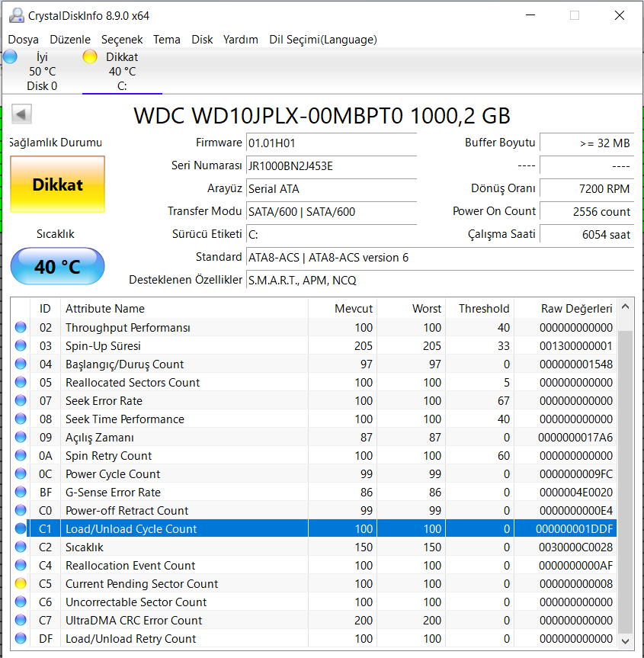Image resolution: width=644 pixels, height=658 pixels.
Task: Click the Standard field ATA8-ACS version 6
Action: click(440, 257)
